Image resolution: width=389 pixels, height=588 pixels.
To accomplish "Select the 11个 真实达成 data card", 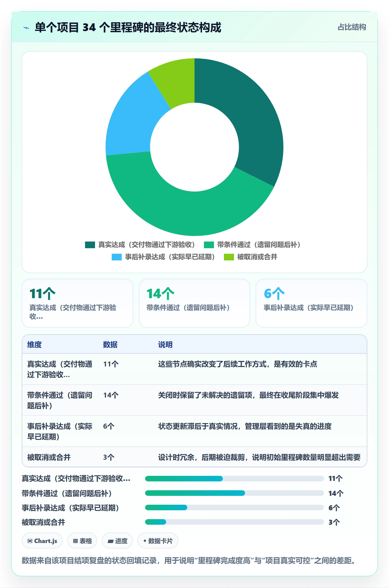I will click(78, 303).
